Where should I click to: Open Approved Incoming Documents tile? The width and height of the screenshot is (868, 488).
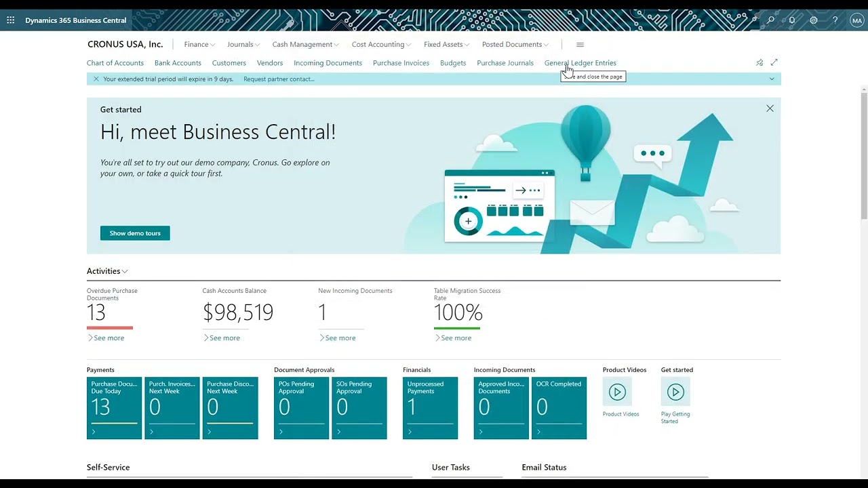click(501, 408)
